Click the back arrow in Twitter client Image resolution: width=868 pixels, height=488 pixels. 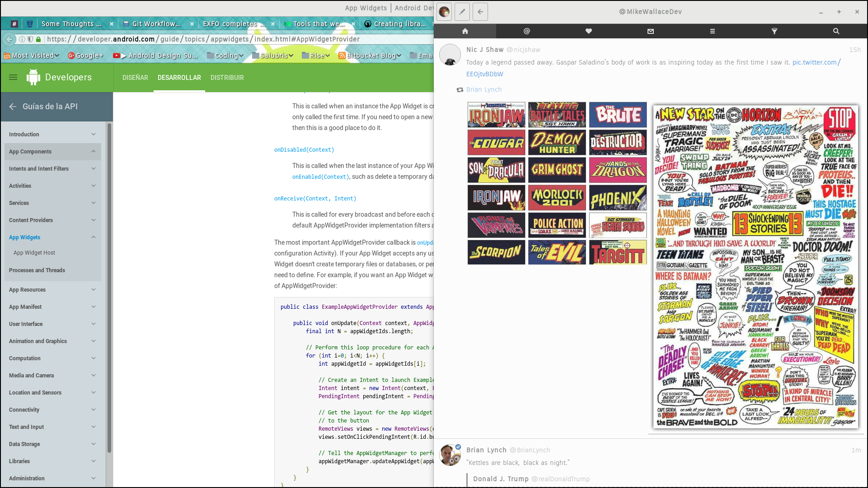pos(480,12)
